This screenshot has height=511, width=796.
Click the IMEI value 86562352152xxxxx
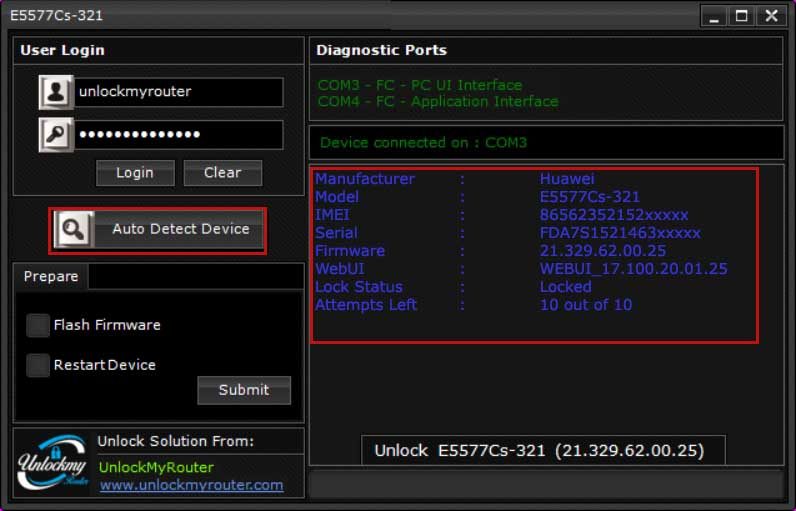point(614,215)
